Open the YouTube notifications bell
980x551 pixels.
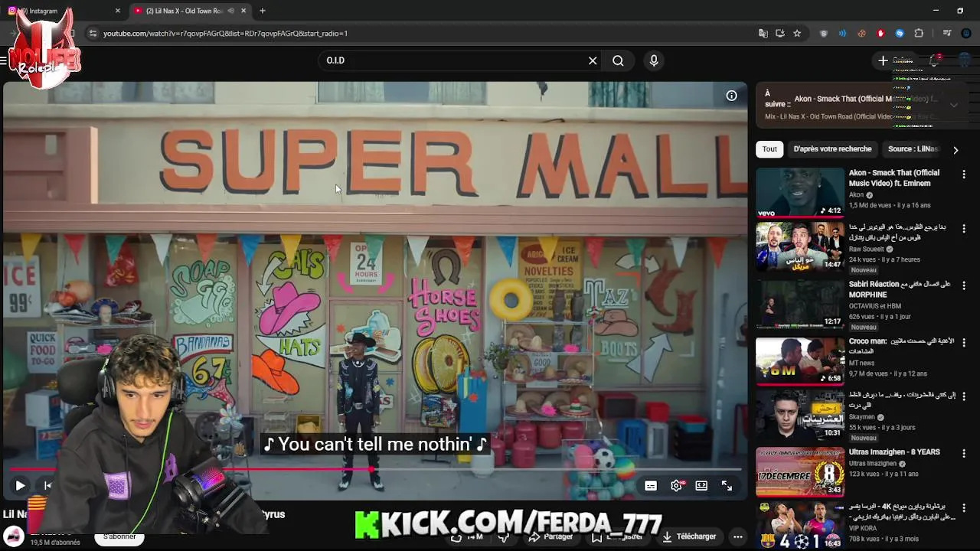(935, 60)
